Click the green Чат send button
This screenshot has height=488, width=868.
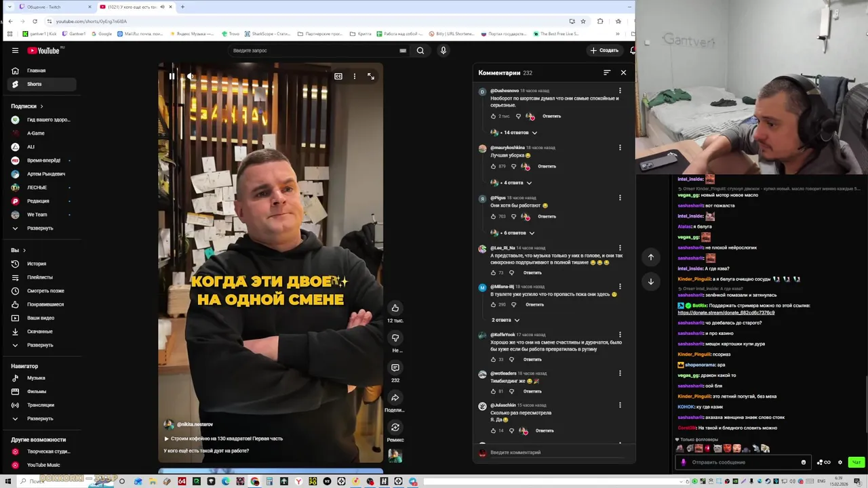point(856,462)
